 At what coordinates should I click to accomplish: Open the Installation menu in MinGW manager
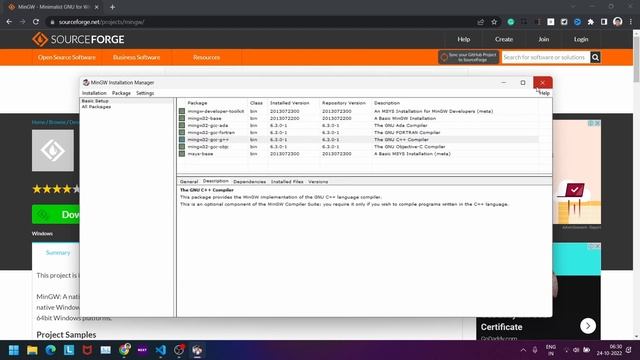click(x=94, y=93)
